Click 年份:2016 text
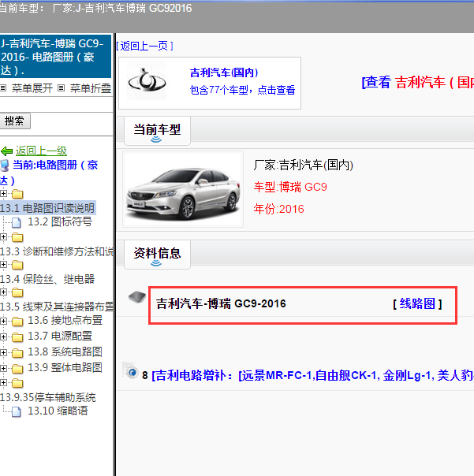This screenshot has height=476, width=474. pyautogui.click(x=278, y=209)
